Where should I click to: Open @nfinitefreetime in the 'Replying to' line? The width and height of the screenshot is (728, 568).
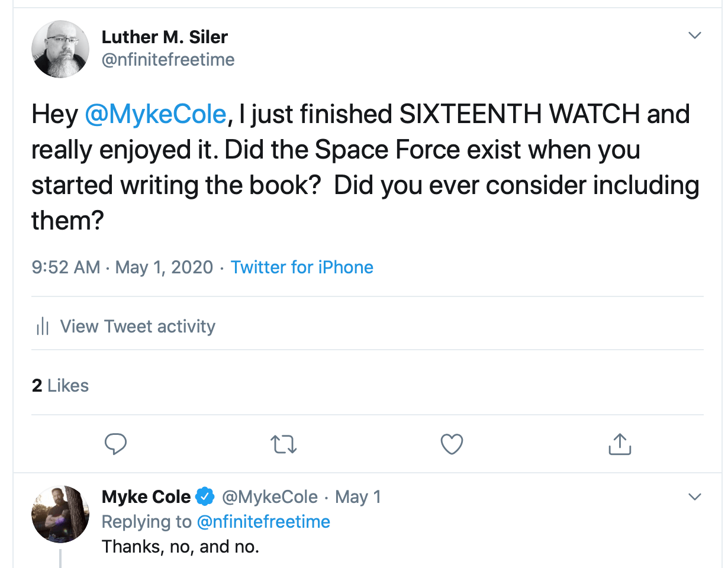(263, 522)
